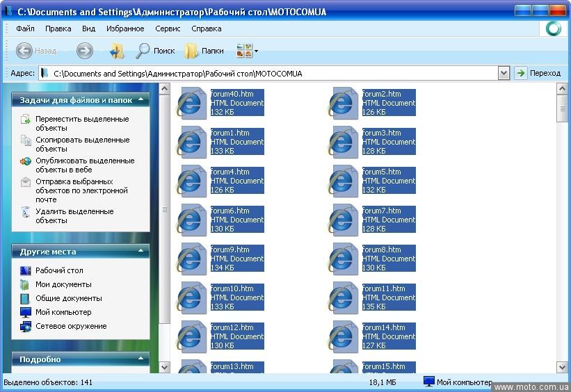Open the views icon in toolbar
This screenshot has height=392, width=571.
coord(244,51)
